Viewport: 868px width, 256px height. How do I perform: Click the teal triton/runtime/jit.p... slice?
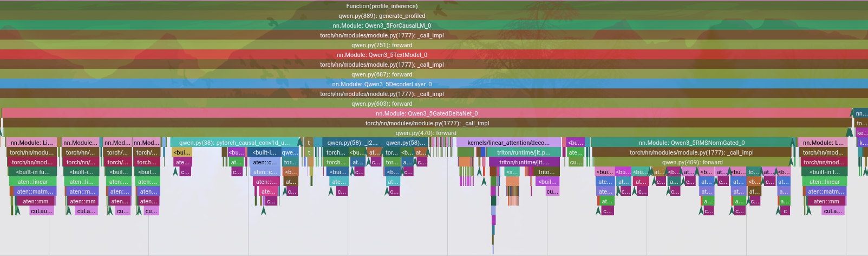click(524, 152)
